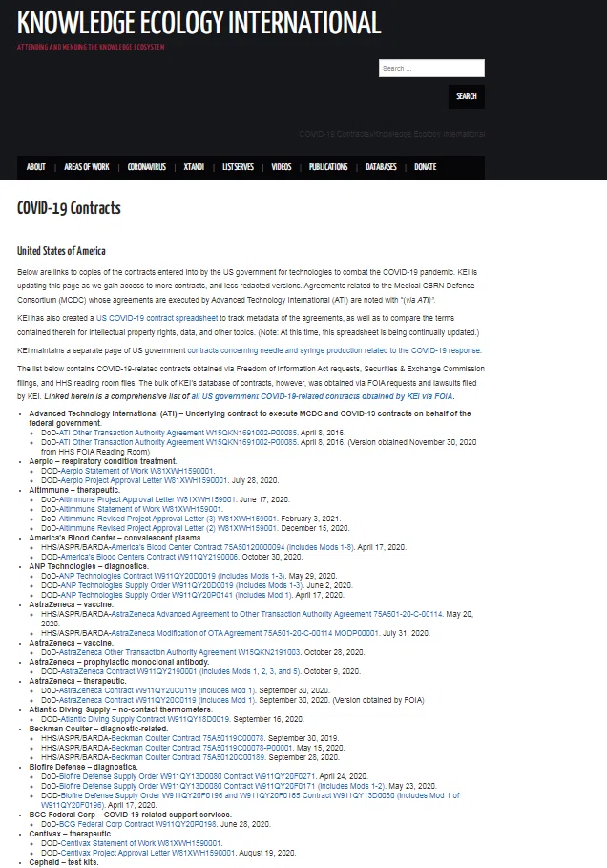Click 'BCG Federal Corp – COVID-19-related support services'
Screen dimensions: 607x868
(x=130, y=815)
